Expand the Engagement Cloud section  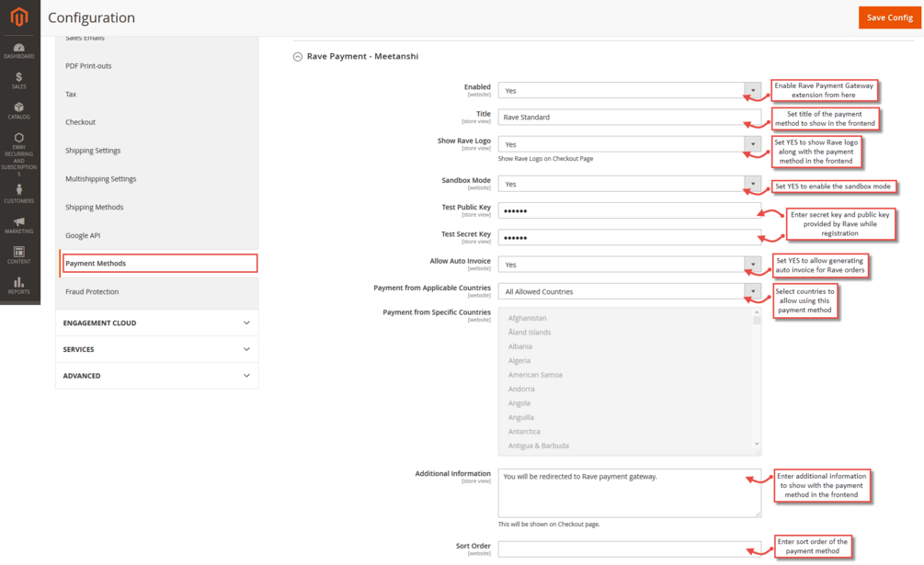[x=156, y=323]
